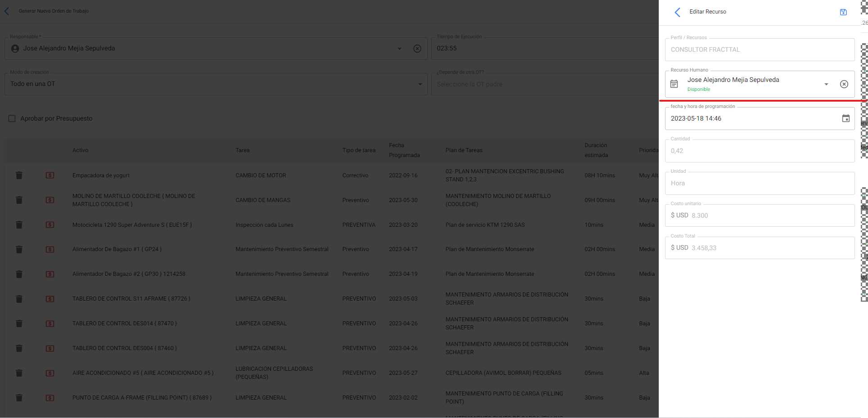868x418 pixels.
Task: Click the fecha y hora de programación field
Action: point(751,119)
